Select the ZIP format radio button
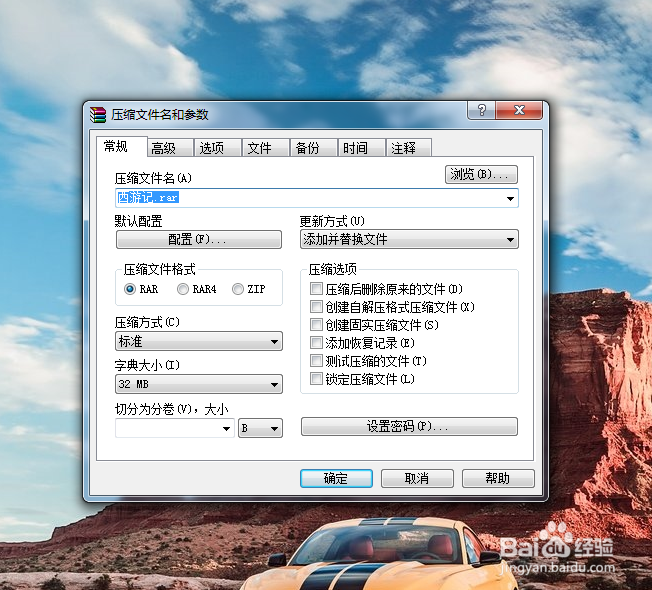This screenshot has width=652, height=590. click(238, 289)
